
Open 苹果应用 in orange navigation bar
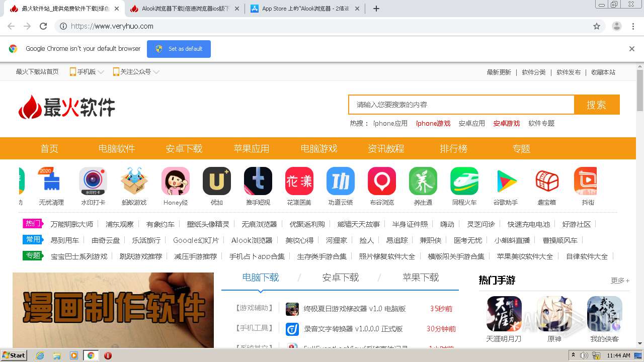tap(252, 149)
